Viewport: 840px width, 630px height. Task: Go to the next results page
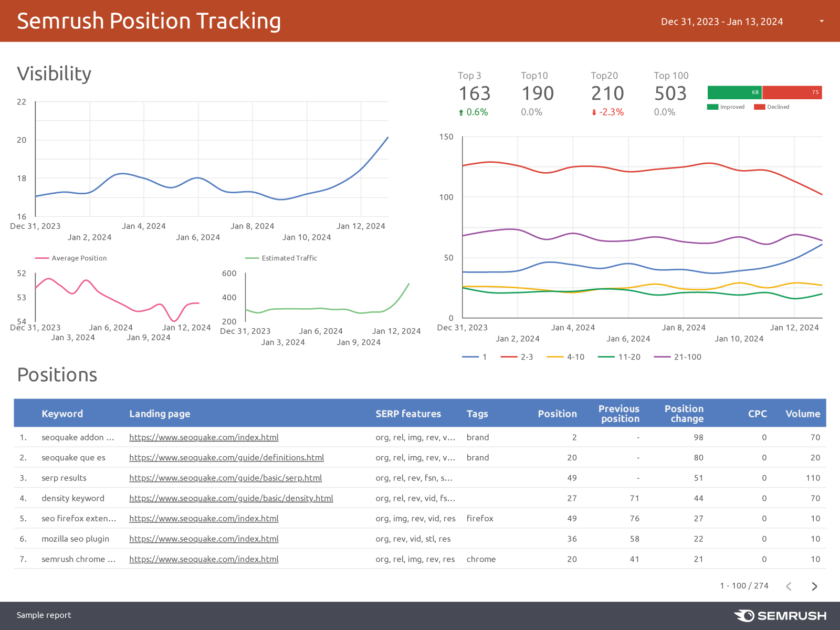814,586
